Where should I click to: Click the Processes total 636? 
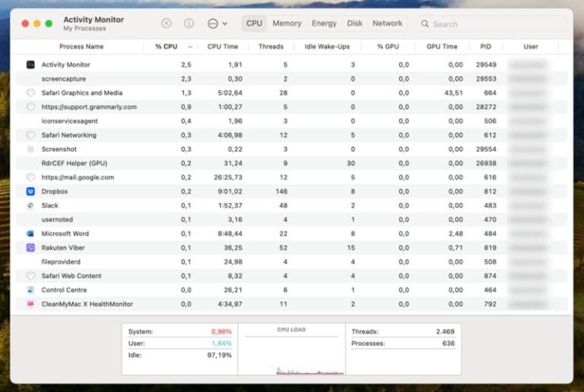[x=449, y=343]
